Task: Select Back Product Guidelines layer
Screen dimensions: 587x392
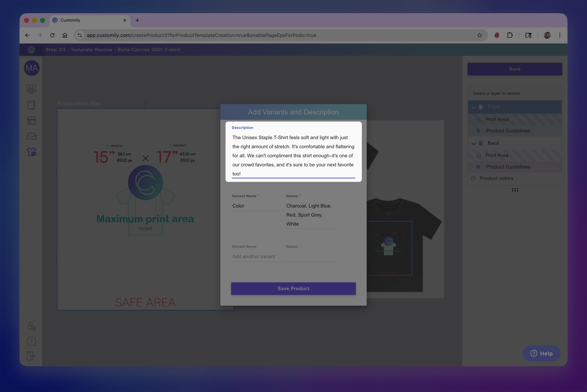Action: click(x=508, y=167)
